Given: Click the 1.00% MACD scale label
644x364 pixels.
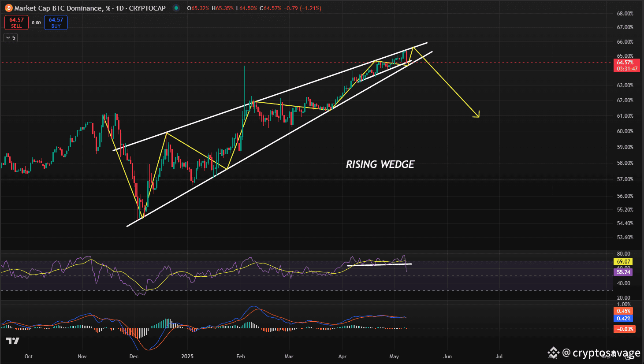Looking at the screenshot, I should coord(624,305).
